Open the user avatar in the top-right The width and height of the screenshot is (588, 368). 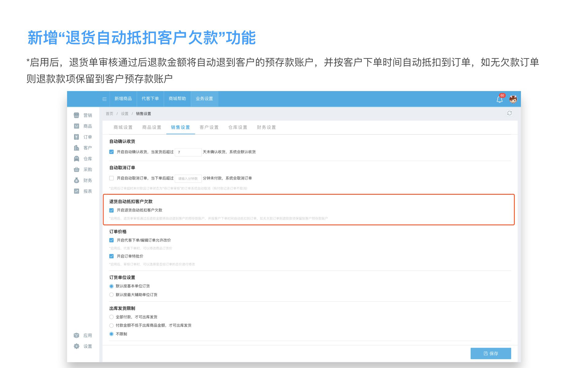click(x=513, y=99)
